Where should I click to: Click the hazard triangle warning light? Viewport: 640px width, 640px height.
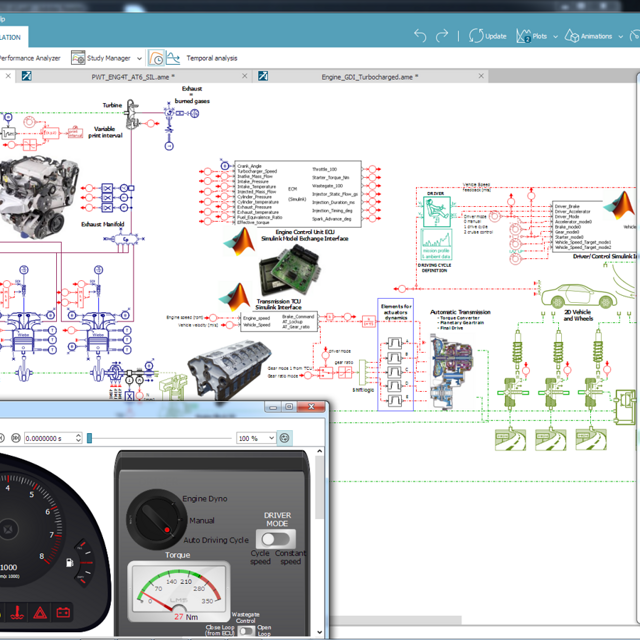40,613
